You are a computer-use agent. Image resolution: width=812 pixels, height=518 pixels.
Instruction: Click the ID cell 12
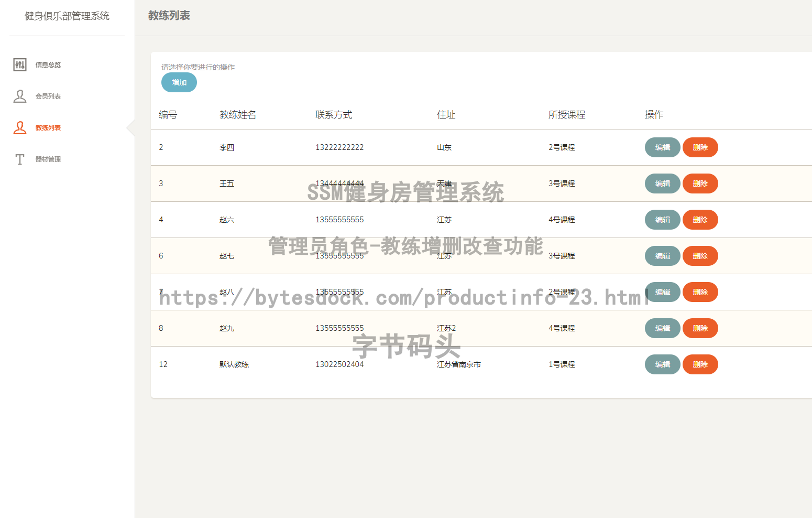click(163, 364)
